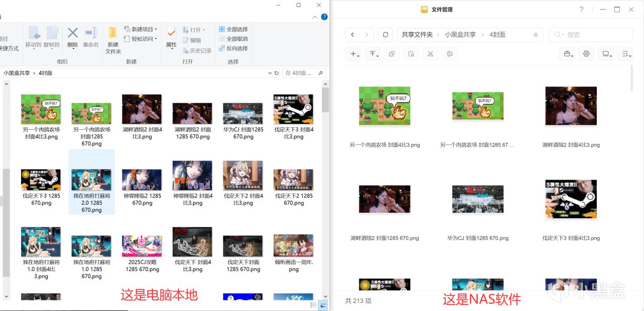Expand the Explorer address history dropdown

point(270,73)
